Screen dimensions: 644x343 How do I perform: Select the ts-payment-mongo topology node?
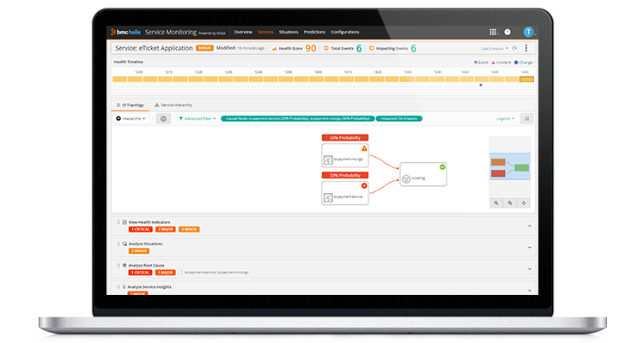click(344, 155)
